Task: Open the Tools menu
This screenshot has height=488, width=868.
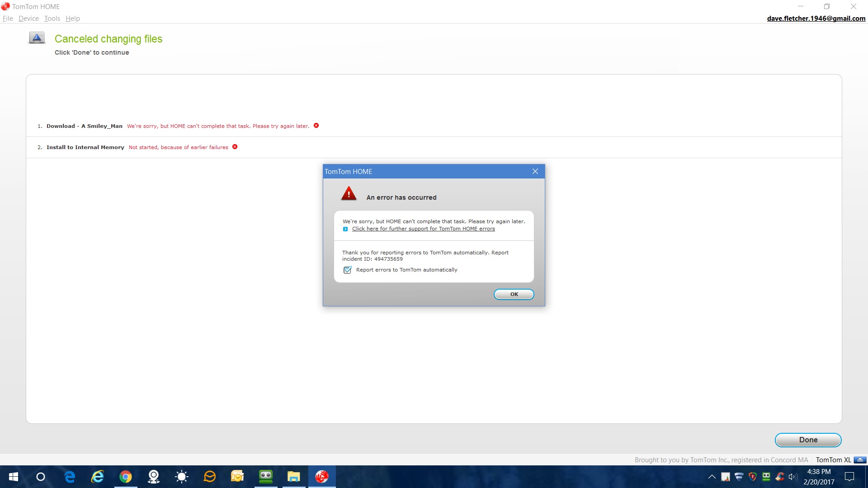Action: tap(52, 19)
